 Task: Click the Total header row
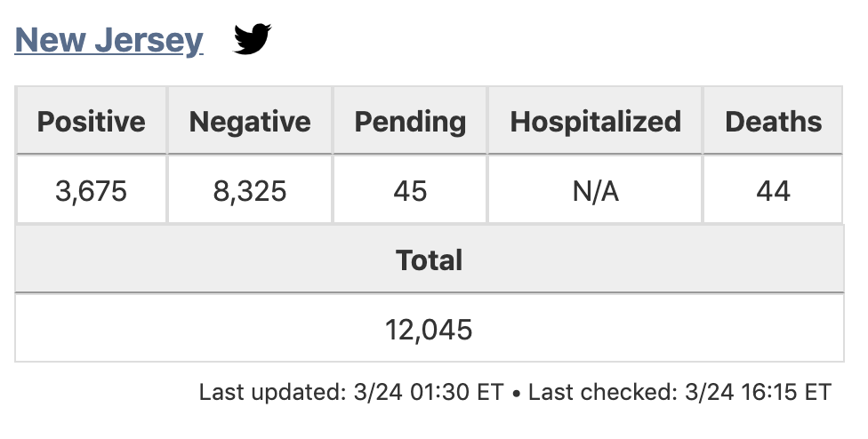click(x=429, y=260)
